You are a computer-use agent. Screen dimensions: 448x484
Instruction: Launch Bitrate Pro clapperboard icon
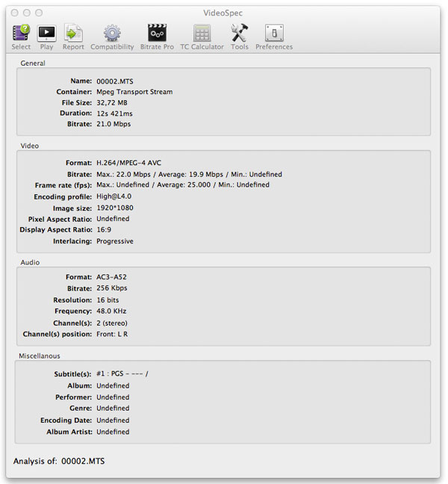(x=157, y=33)
